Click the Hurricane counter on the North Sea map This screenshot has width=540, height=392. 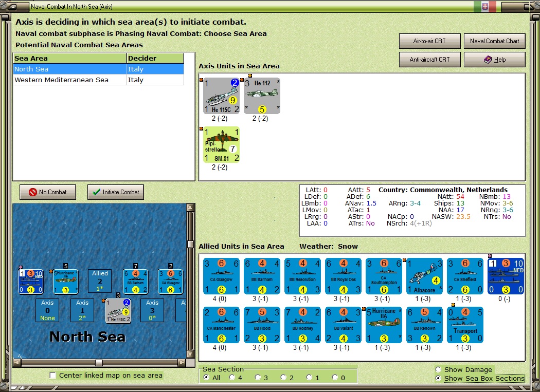tap(65, 282)
